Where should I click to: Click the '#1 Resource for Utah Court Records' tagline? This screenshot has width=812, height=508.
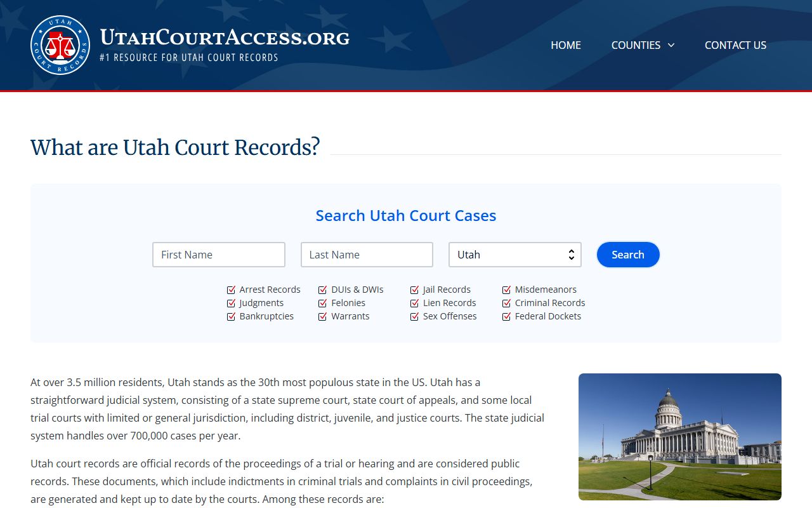click(x=189, y=57)
